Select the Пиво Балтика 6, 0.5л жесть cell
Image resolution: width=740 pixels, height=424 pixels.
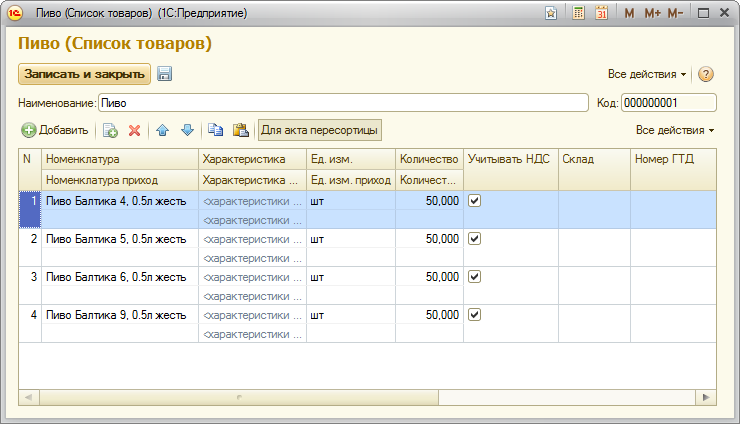[120, 277]
